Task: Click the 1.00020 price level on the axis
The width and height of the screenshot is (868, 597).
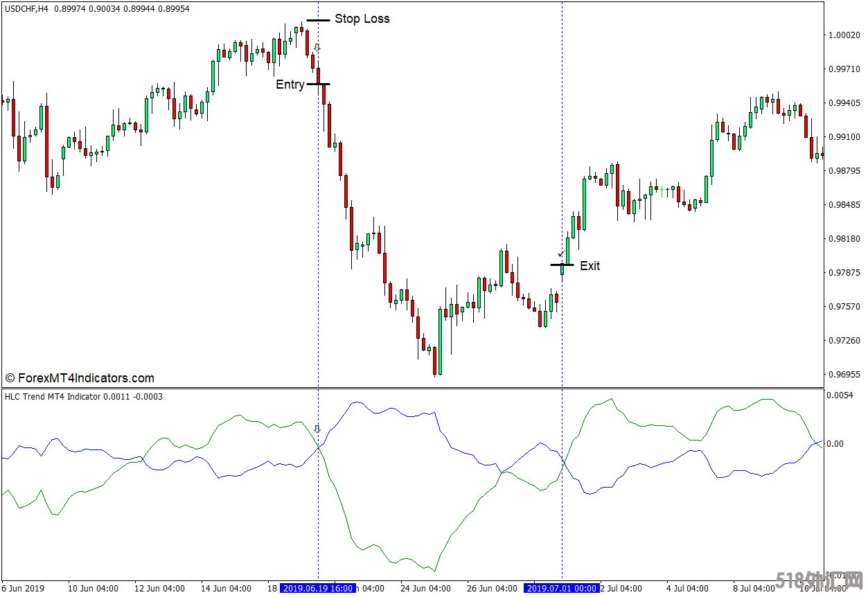Action: point(844,35)
